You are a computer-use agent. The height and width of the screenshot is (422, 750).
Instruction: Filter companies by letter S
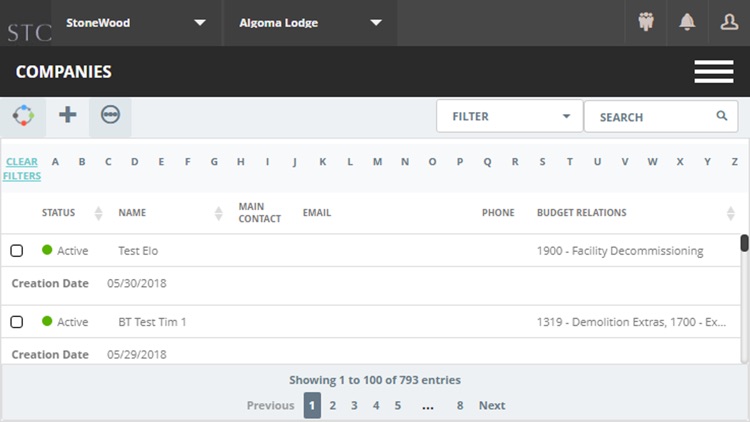[x=542, y=162]
